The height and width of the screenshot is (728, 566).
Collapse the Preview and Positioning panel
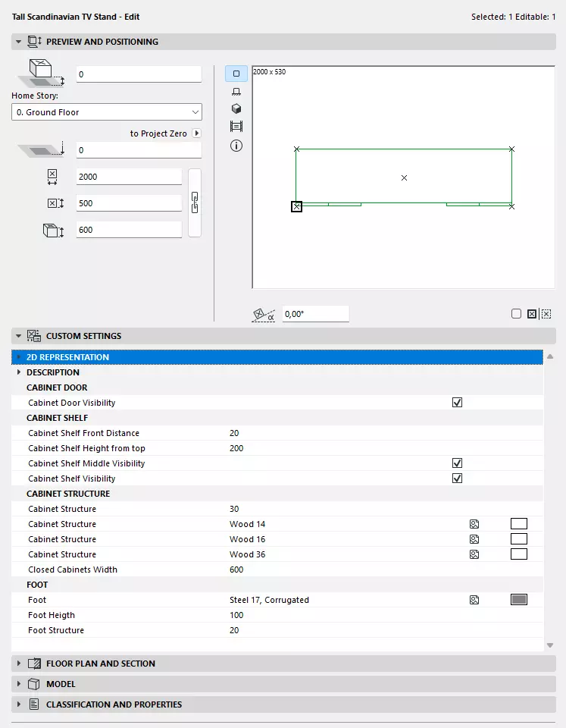[18, 42]
